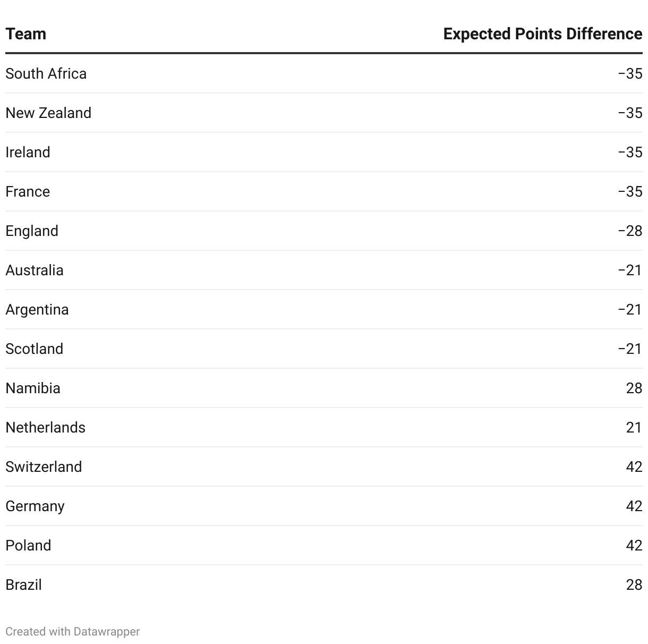Select the South Africa team name
Viewport: 648px width, 644px height.
[46, 73]
